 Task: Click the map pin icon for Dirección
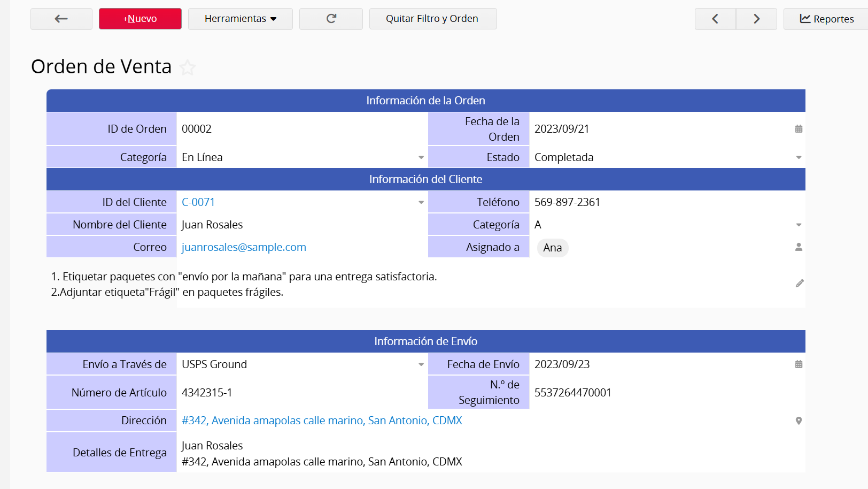[799, 421]
